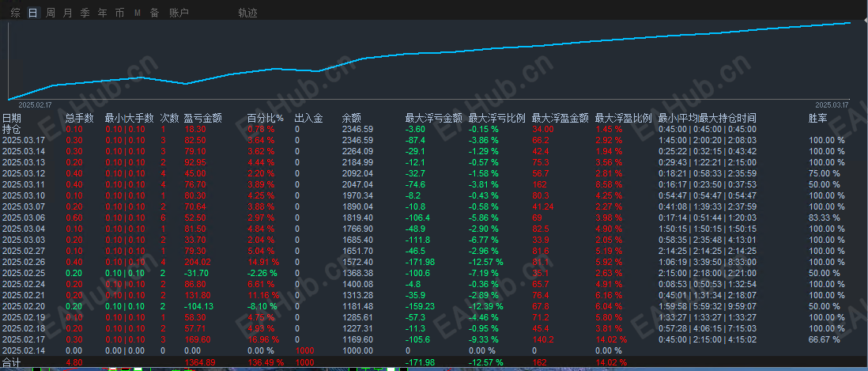The image size is (868, 371).
Task: Open the 备 tab
Action: coord(154,13)
